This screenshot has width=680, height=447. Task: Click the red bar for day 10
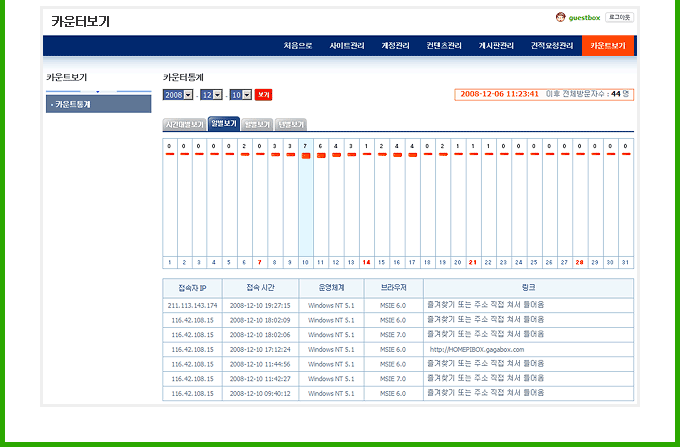pyautogui.click(x=305, y=156)
